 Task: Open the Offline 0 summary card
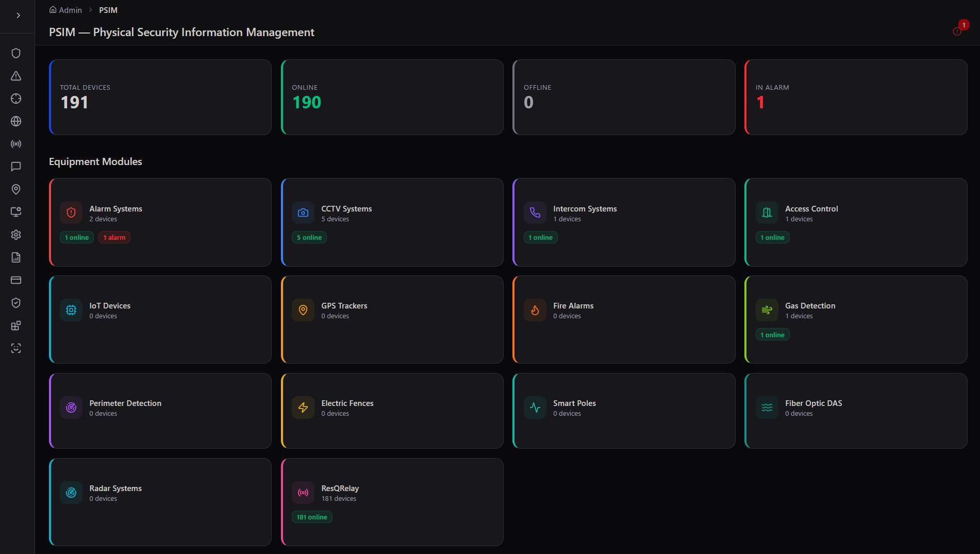(624, 97)
